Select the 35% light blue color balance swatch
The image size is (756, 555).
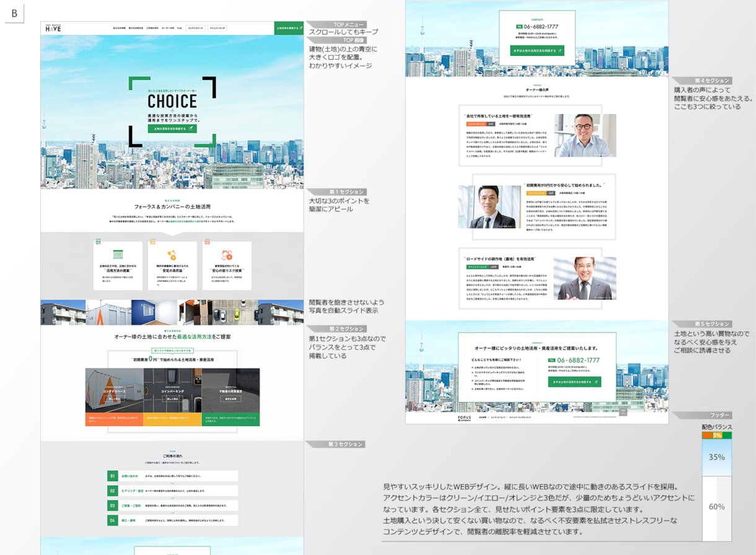click(717, 458)
